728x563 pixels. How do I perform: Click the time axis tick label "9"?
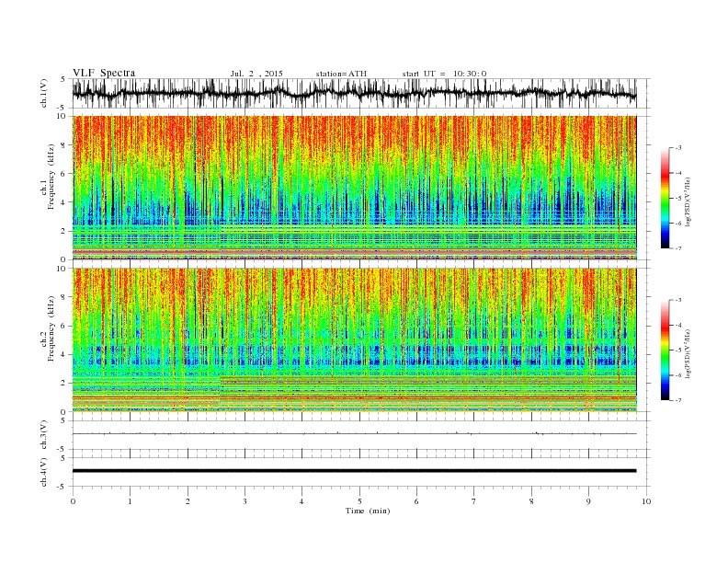click(x=588, y=501)
